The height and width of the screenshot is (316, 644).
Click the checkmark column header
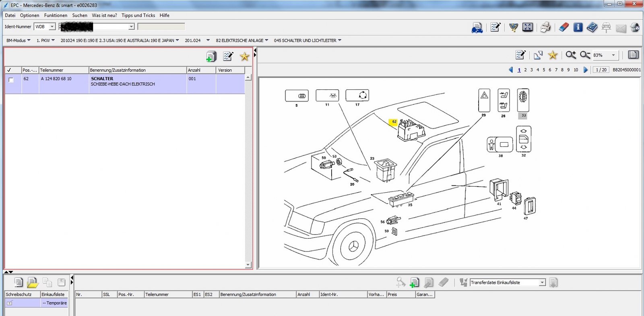(x=13, y=70)
